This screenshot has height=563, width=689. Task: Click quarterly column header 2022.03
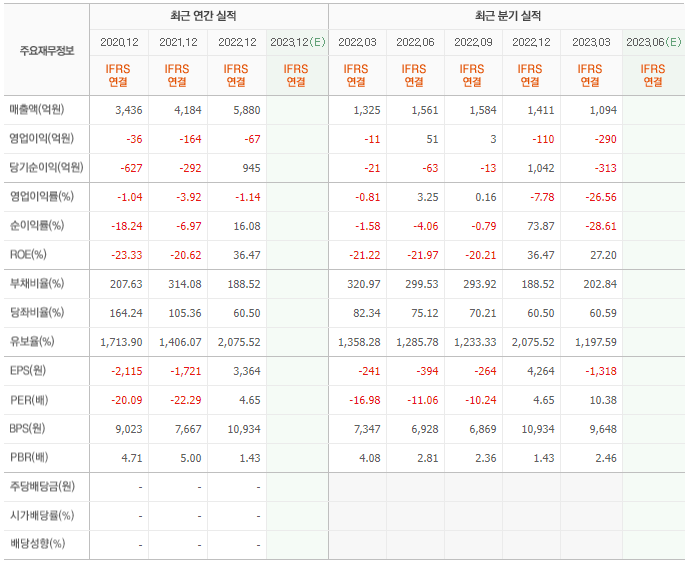click(x=357, y=42)
